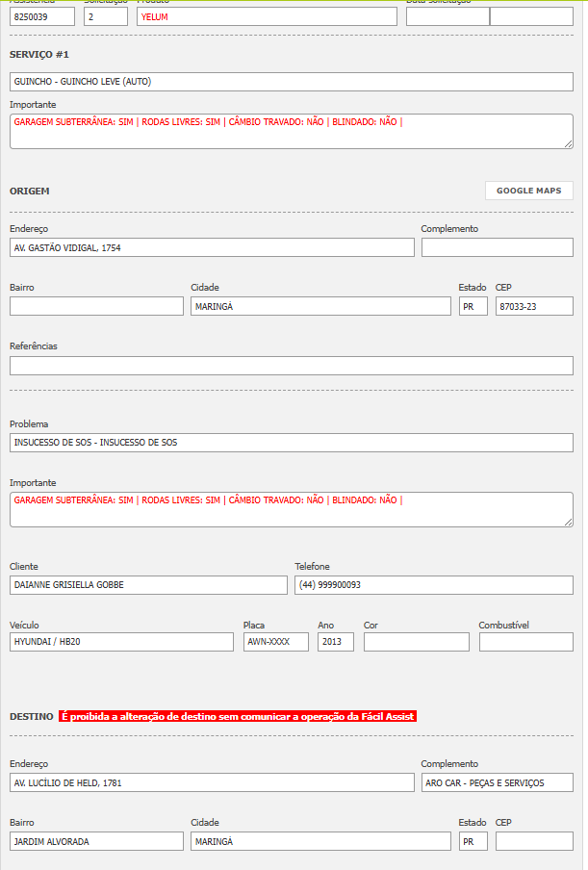588x870 pixels.
Task: Focus the empty Combustível field
Action: [x=525, y=642]
